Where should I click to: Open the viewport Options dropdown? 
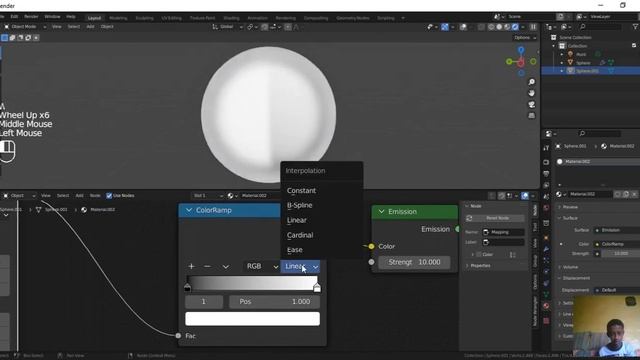coord(525,38)
